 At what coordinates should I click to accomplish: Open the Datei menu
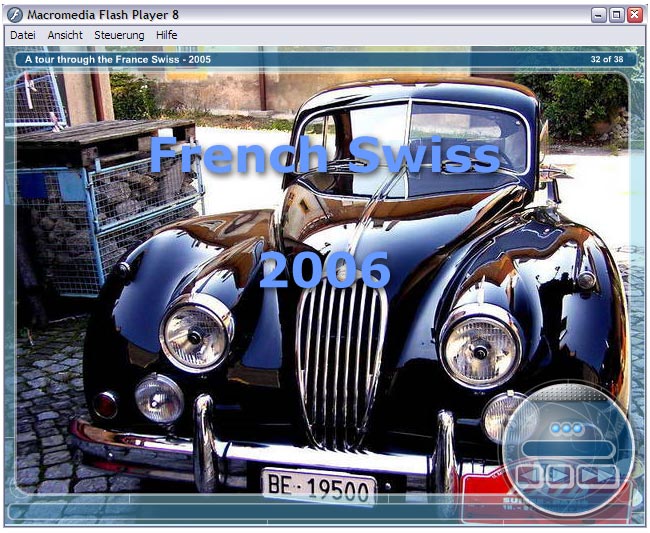pos(23,35)
